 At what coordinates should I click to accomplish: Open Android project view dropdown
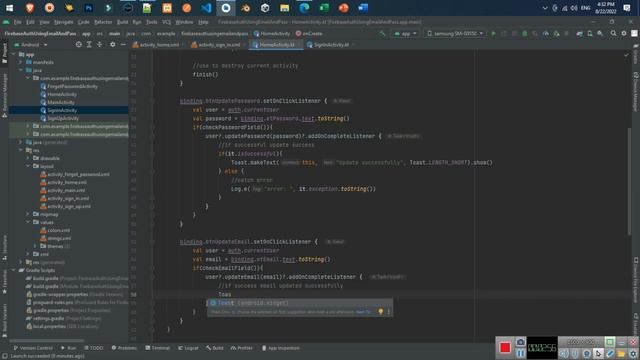[31, 44]
